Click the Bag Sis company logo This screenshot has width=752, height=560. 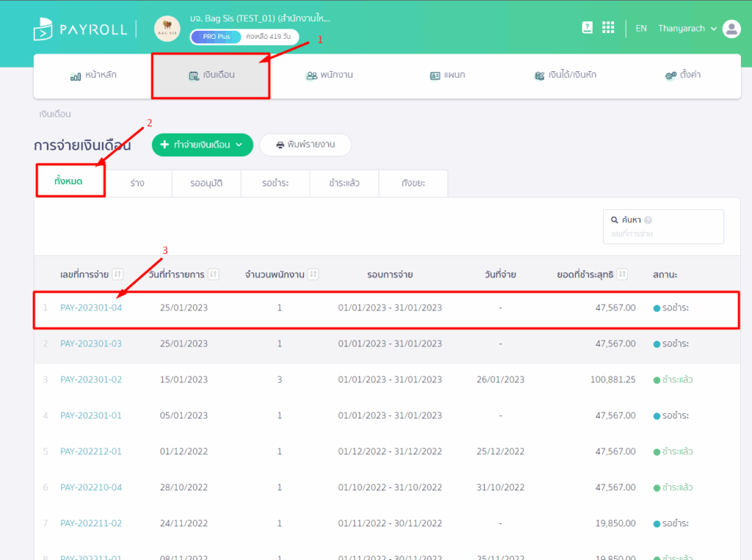click(x=167, y=29)
